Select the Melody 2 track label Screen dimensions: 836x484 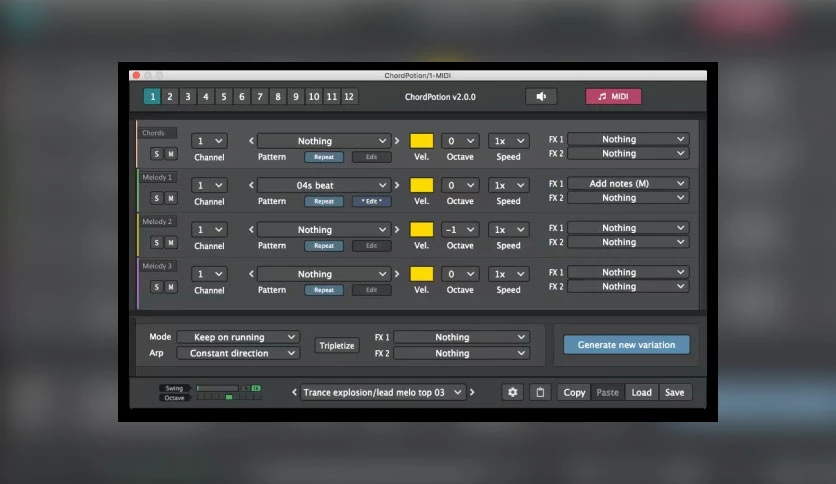(157, 221)
